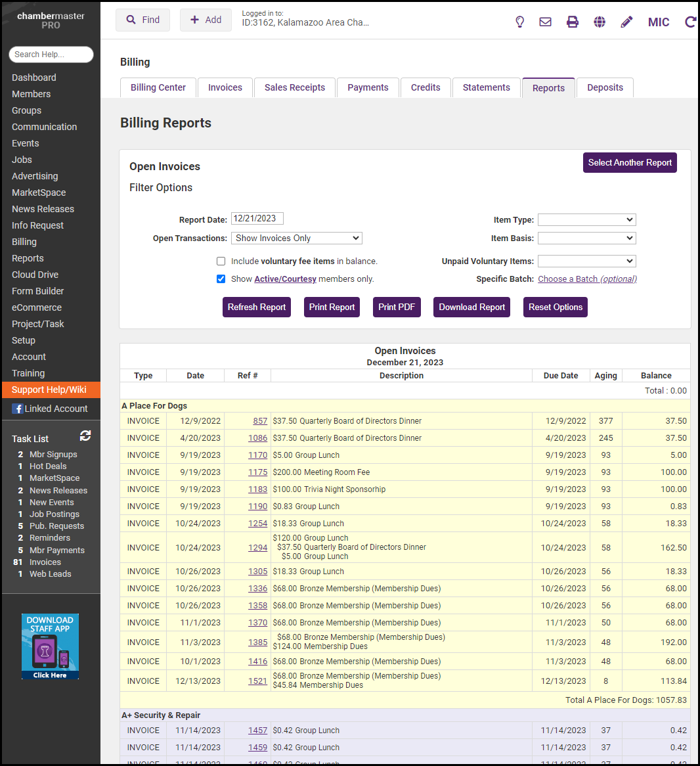Screen dimensions: 700x766
Task: Open the globe icon in header
Action: point(600,22)
